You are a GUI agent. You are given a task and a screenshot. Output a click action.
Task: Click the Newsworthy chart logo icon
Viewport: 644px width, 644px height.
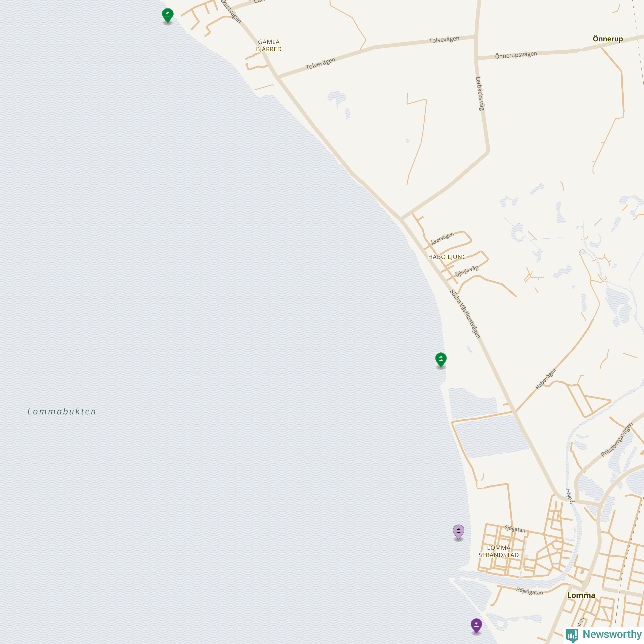pos(572,634)
